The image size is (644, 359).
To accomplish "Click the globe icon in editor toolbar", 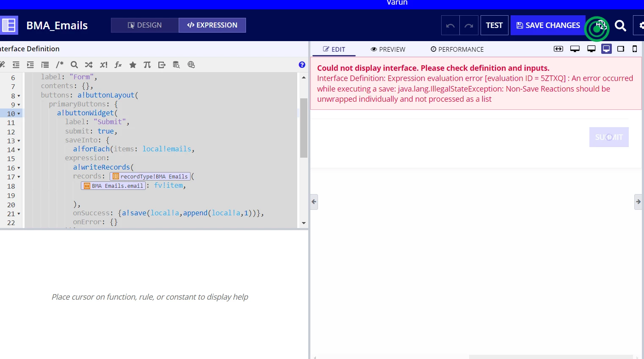I will (x=191, y=65).
